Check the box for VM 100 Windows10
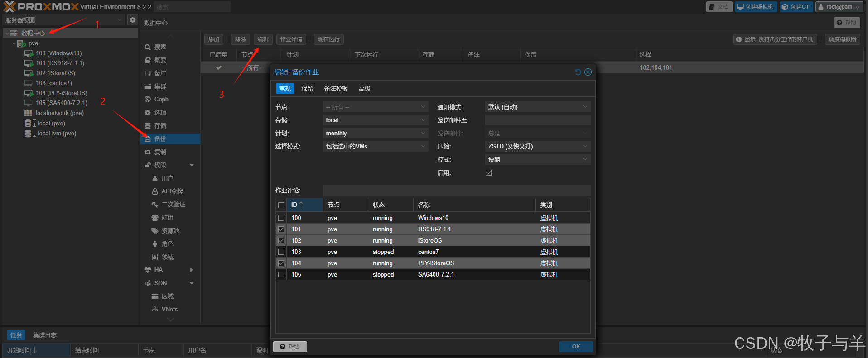 point(281,218)
